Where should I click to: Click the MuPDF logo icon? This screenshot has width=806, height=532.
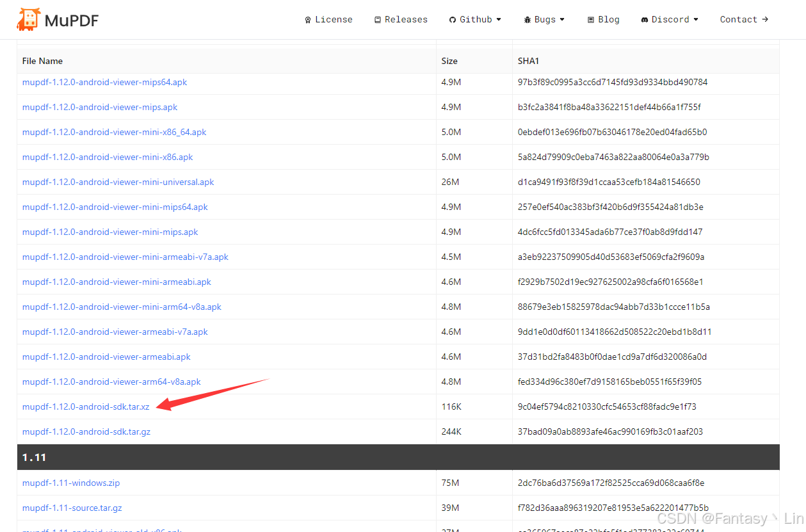(x=28, y=20)
